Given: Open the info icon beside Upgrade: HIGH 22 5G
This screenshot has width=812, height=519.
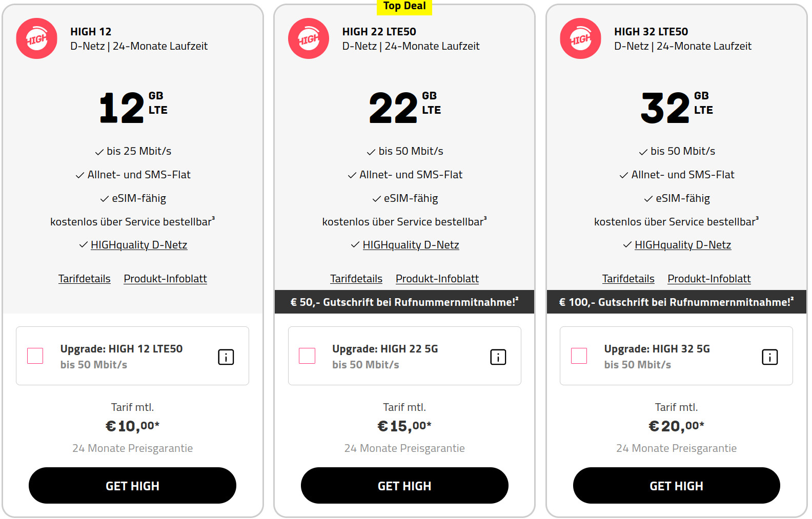Looking at the screenshot, I should coord(497,357).
